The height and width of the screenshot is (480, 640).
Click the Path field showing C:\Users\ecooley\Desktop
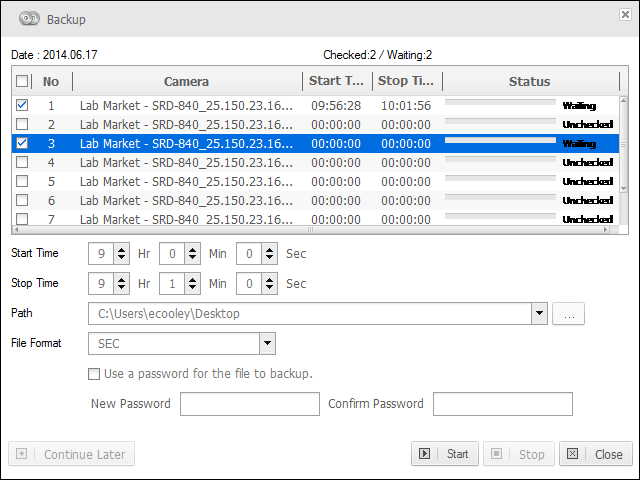pyautogui.click(x=310, y=313)
